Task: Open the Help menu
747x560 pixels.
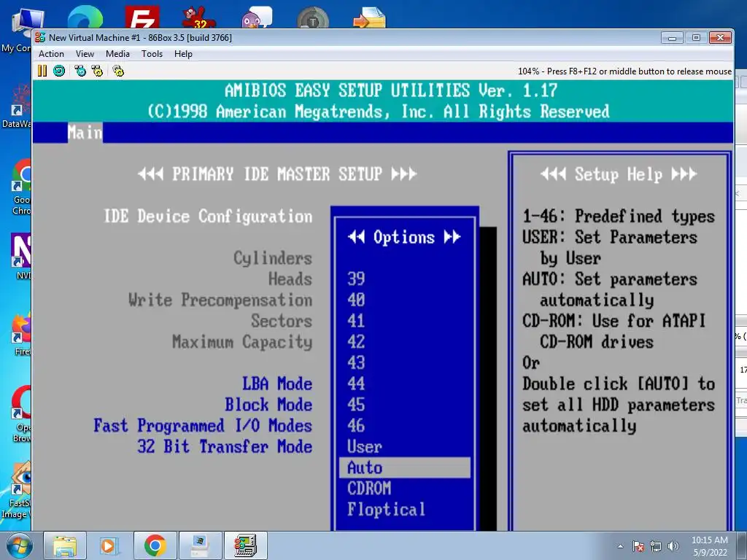Action: click(183, 54)
